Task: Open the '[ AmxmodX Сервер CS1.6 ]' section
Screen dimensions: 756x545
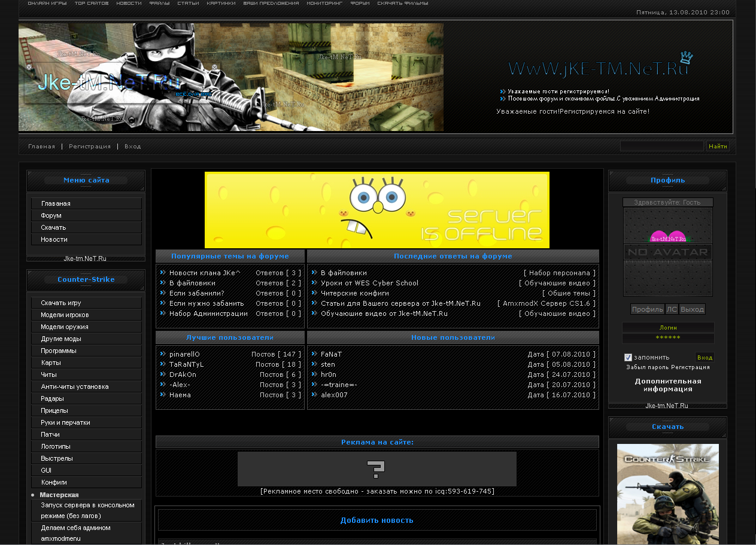Action: coord(546,303)
